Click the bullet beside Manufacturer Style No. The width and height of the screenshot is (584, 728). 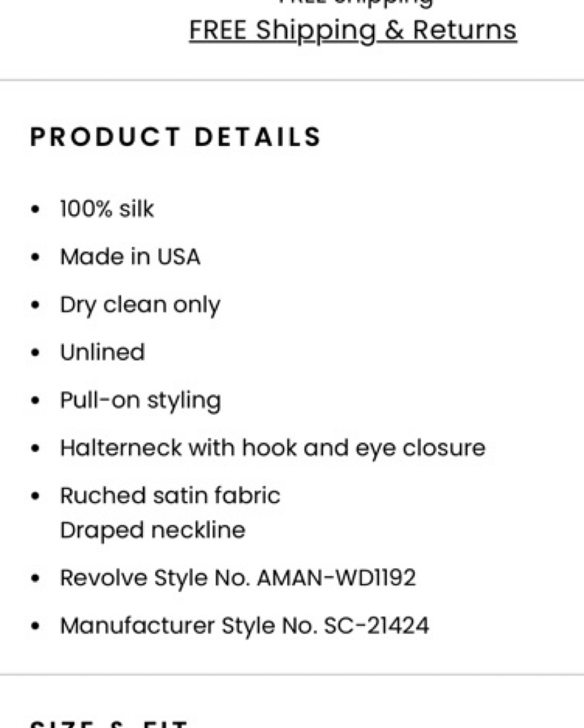tap(35, 626)
